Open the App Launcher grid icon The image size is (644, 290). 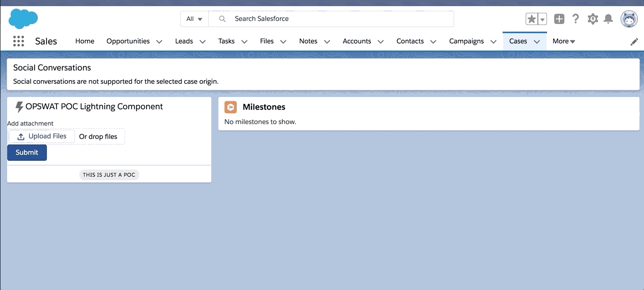pyautogui.click(x=18, y=41)
